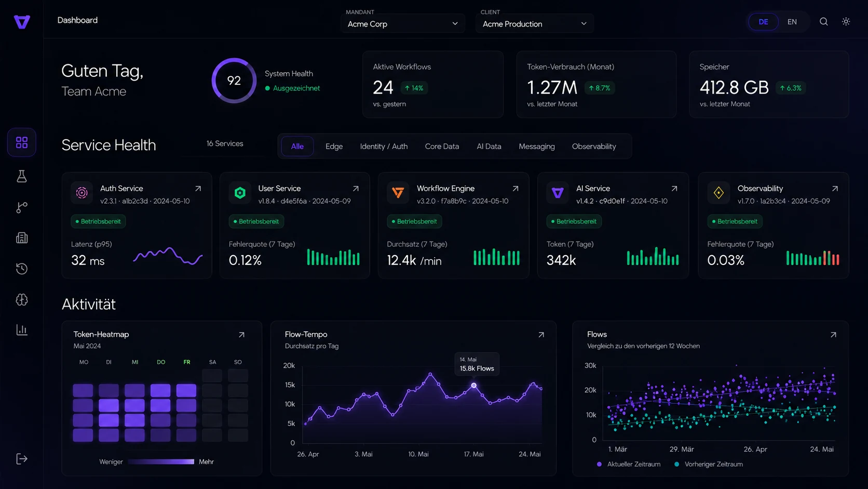Switch language to DE
868x489 pixels.
pyautogui.click(x=763, y=22)
